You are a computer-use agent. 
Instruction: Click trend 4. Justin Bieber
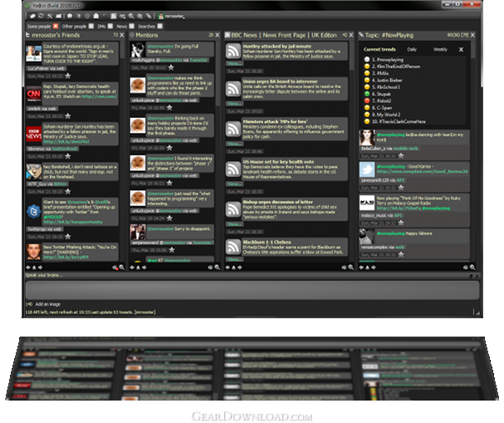pos(387,81)
